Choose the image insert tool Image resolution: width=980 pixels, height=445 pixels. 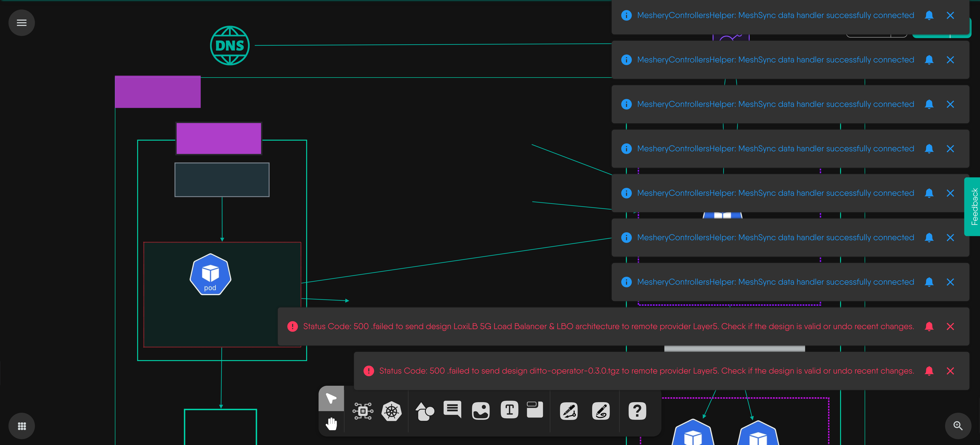coord(480,411)
